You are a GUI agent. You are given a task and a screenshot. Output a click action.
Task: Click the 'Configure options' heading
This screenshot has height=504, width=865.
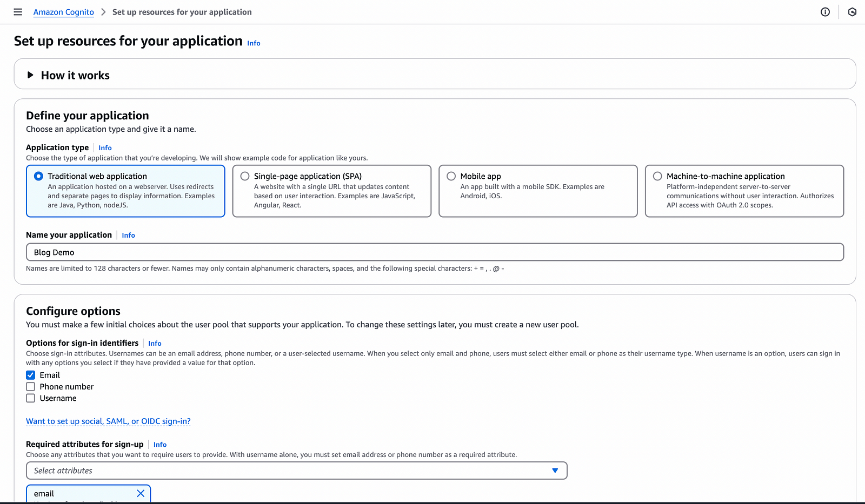click(74, 311)
